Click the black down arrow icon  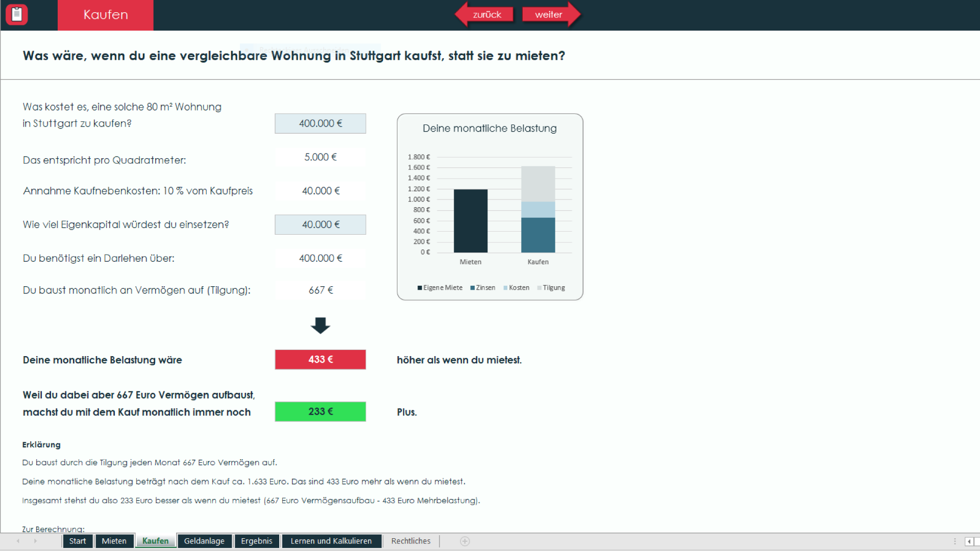[320, 325]
